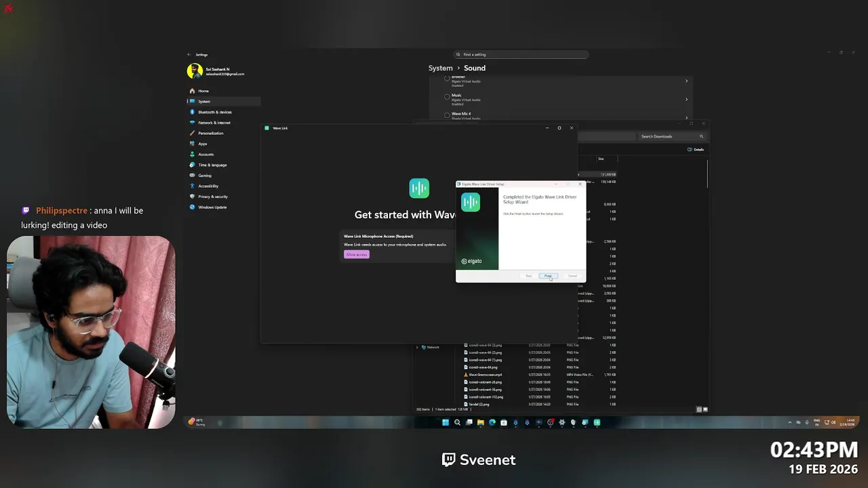Open Windows Update settings

click(x=224, y=207)
